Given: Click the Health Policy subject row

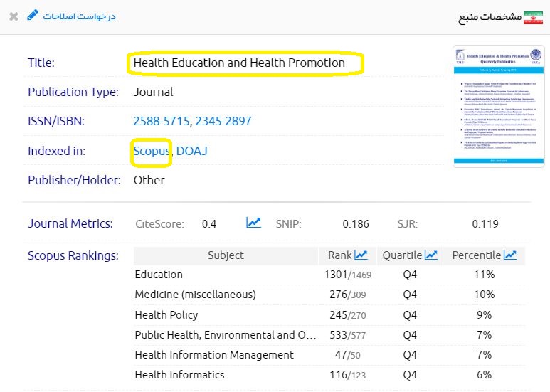Looking at the screenshot, I should click(166, 314).
